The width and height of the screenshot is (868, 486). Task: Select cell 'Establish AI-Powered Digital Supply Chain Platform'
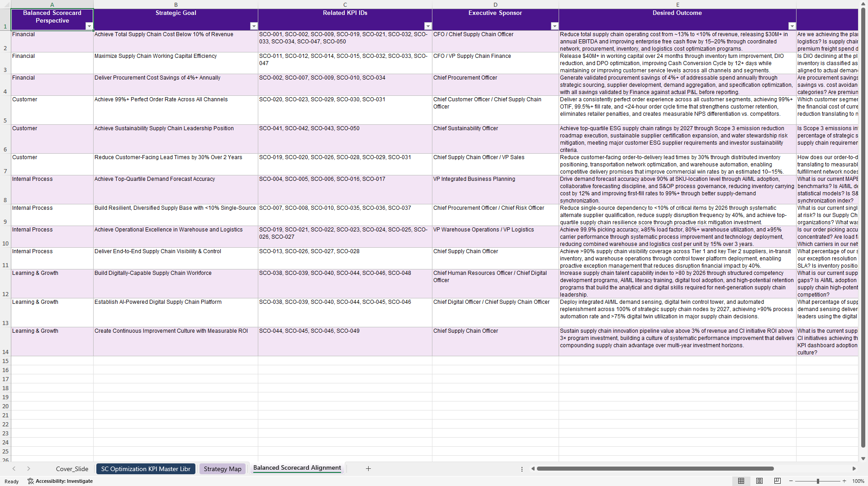[175, 312]
